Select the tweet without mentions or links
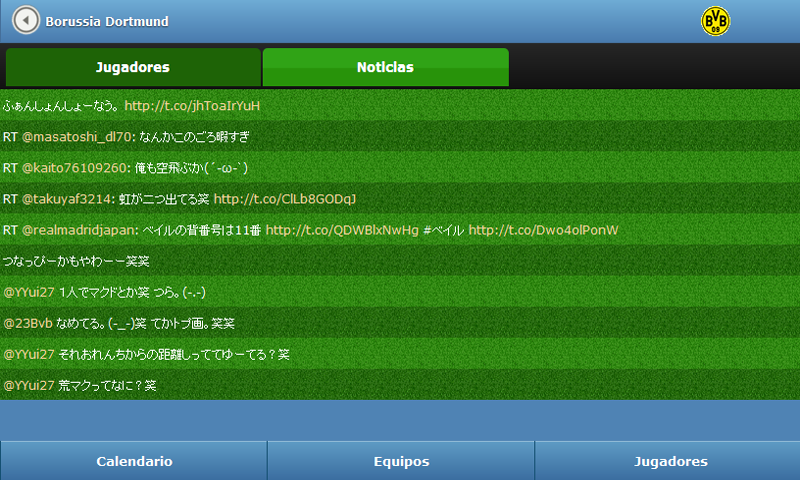The image size is (800, 480). click(x=76, y=261)
